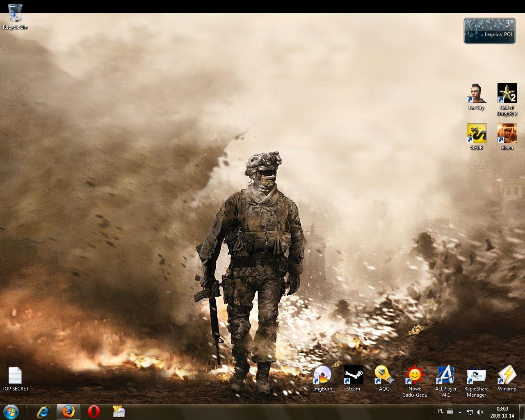Open the volume speaker tray icon

[481, 412]
